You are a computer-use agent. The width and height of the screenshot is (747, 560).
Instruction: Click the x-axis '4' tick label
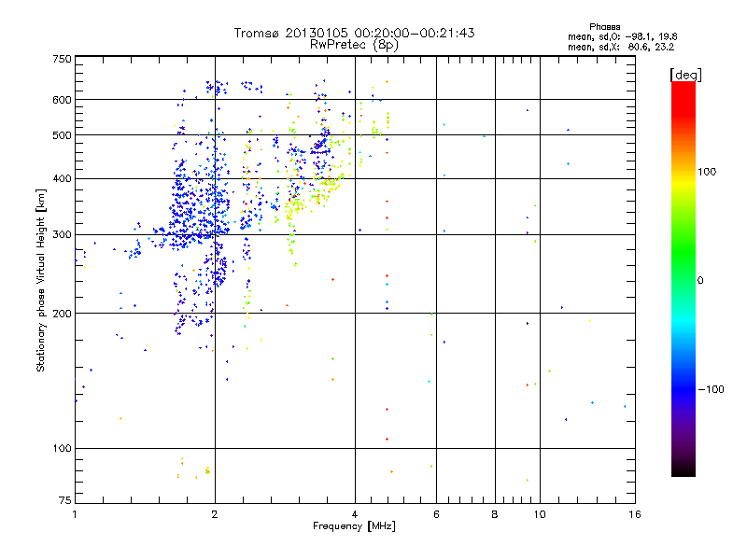(355, 514)
